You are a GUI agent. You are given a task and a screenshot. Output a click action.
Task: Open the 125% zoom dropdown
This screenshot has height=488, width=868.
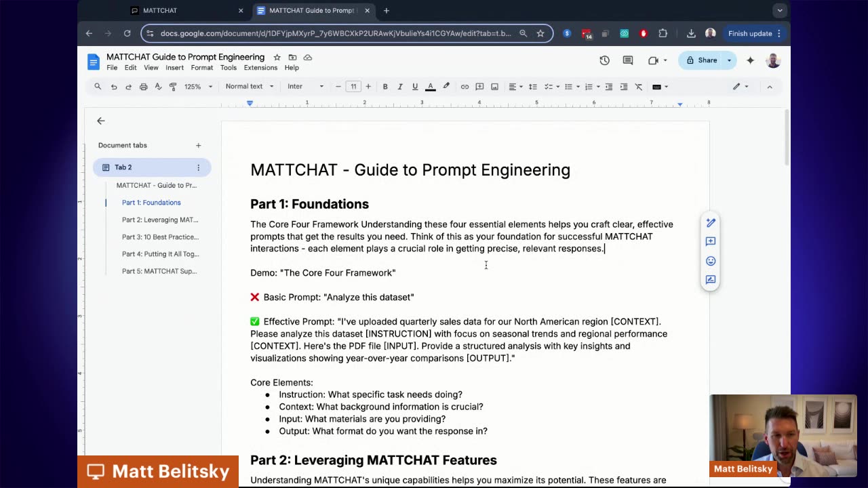tap(198, 87)
